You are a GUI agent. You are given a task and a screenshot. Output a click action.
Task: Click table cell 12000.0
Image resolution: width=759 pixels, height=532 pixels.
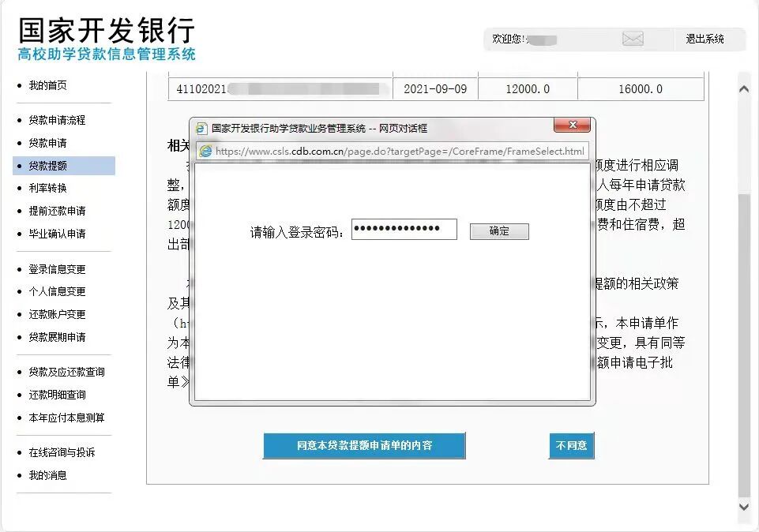528,89
